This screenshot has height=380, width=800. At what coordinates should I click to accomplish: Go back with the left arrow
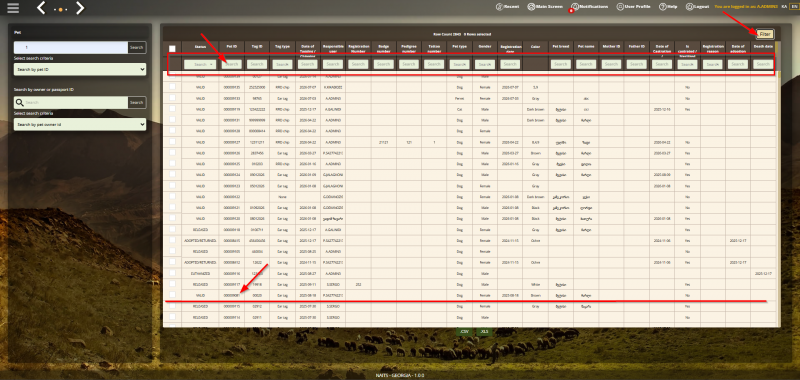[x=42, y=8]
